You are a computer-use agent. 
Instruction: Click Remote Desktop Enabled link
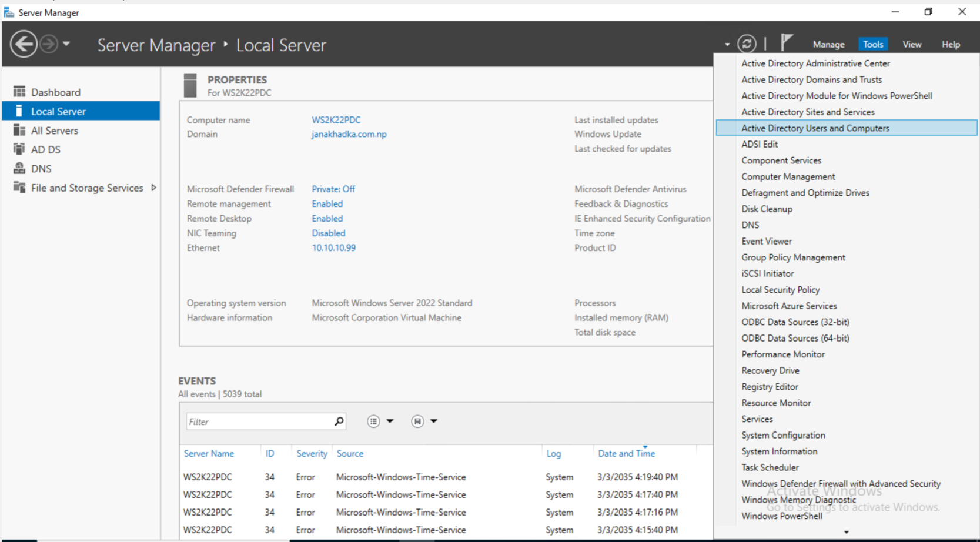coord(327,219)
